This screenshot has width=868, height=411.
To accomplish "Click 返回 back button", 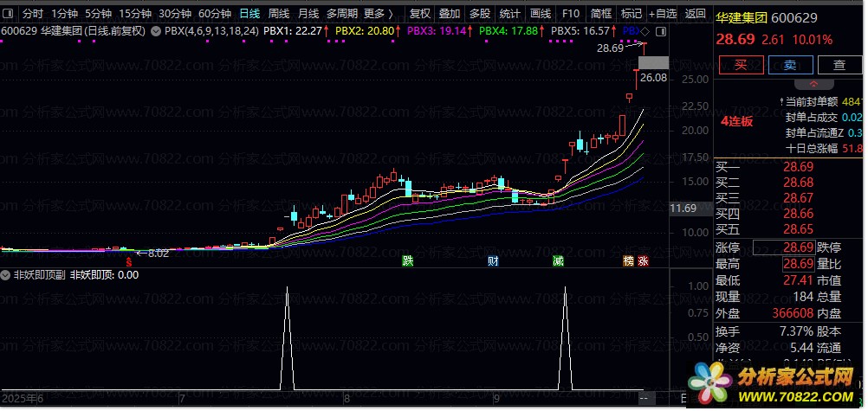I will 696,14.
